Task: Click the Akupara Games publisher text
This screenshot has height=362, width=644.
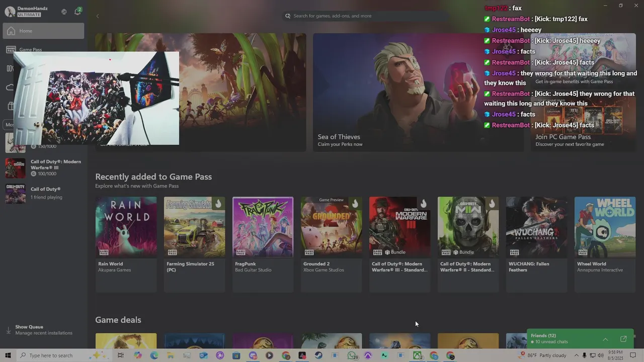Action: [x=115, y=270]
